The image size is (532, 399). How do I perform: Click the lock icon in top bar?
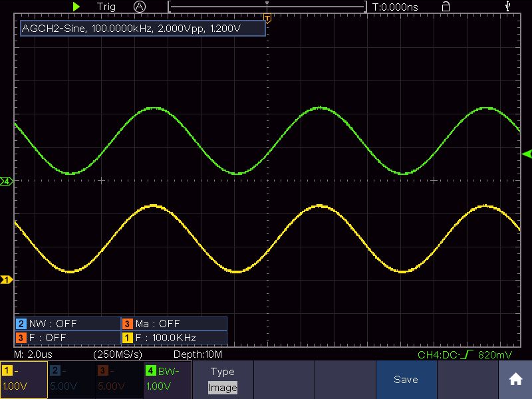coord(446,7)
